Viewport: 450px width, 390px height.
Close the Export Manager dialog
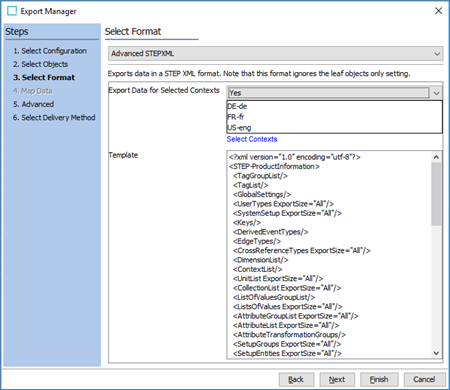pyautogui.click(x=438, y=11)
